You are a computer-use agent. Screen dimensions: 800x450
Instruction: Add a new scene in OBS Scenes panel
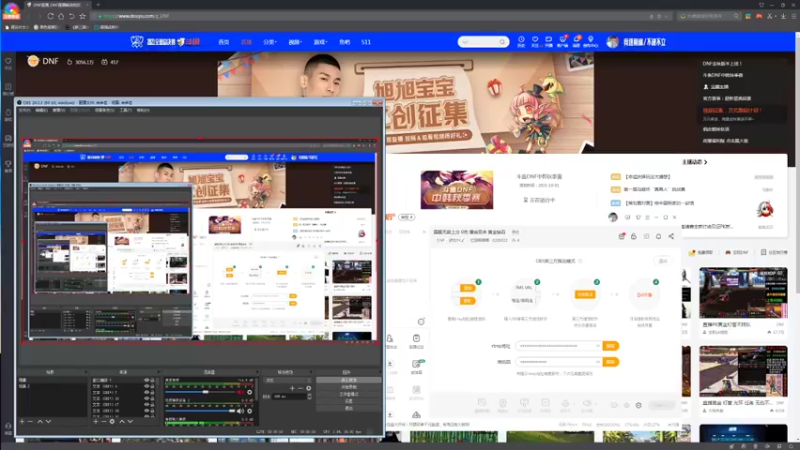[x=22, y=421]
